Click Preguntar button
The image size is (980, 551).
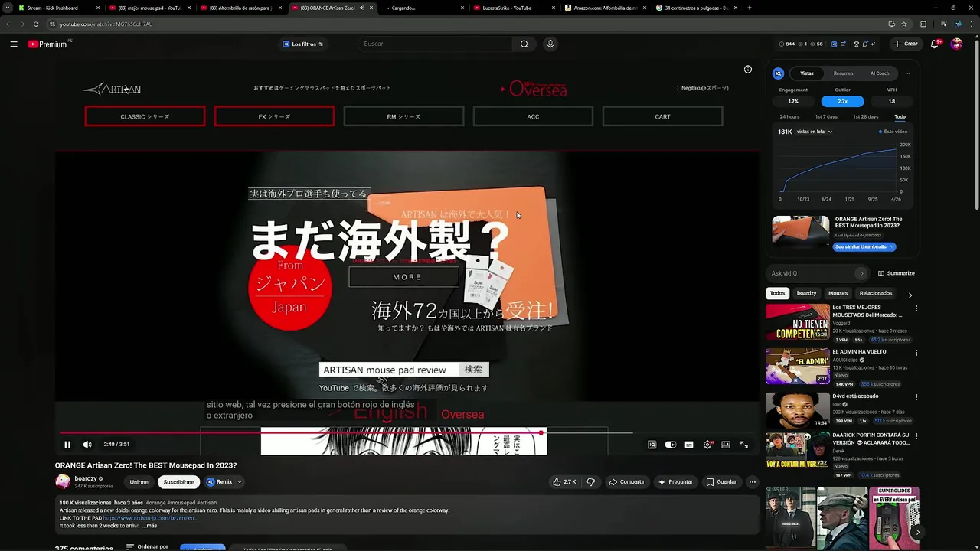click(675, 482)
